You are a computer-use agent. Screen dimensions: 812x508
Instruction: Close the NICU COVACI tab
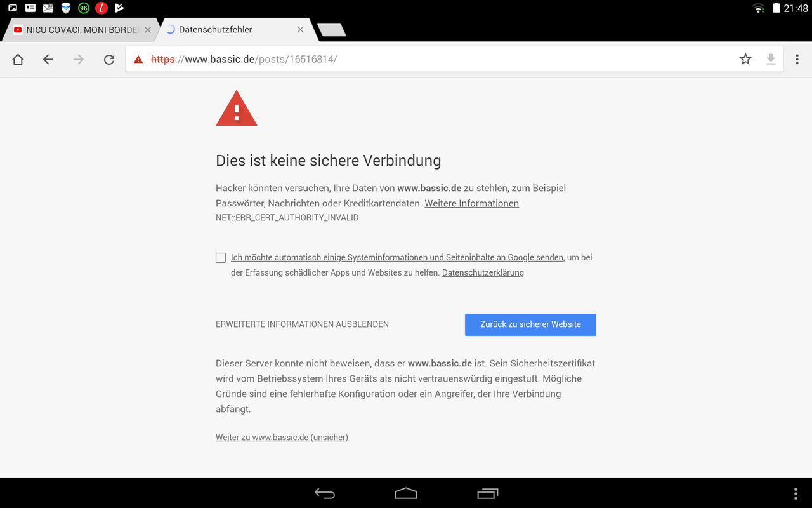(x=148, y=30)
